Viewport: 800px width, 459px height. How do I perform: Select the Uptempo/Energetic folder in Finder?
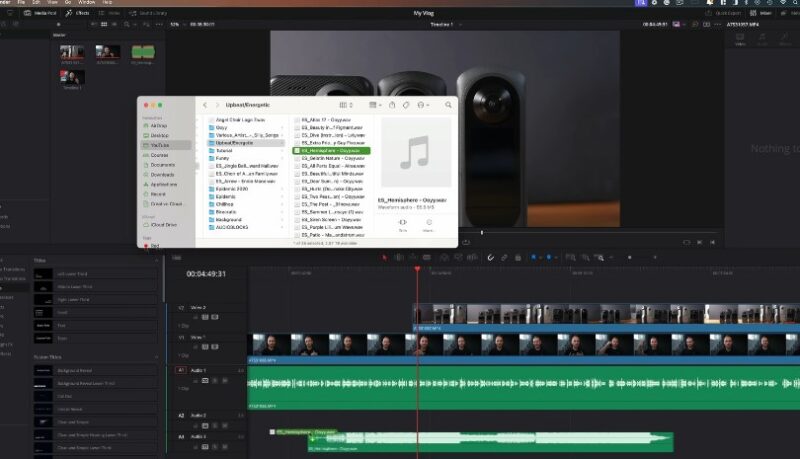point(246,143)
